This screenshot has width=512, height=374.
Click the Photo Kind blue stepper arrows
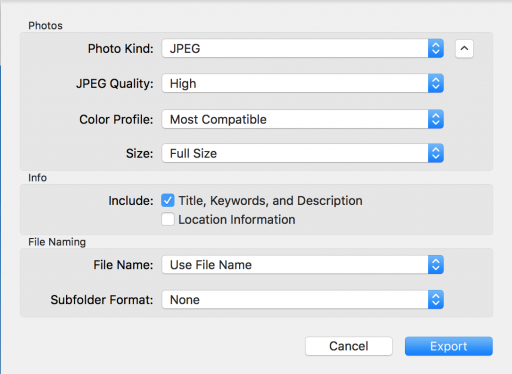pos(436,49)
